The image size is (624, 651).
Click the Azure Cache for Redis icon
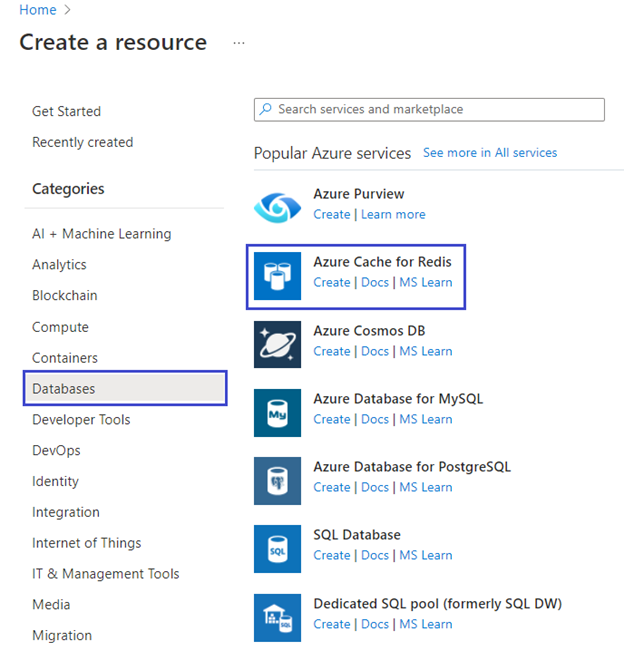pos(277,273)
